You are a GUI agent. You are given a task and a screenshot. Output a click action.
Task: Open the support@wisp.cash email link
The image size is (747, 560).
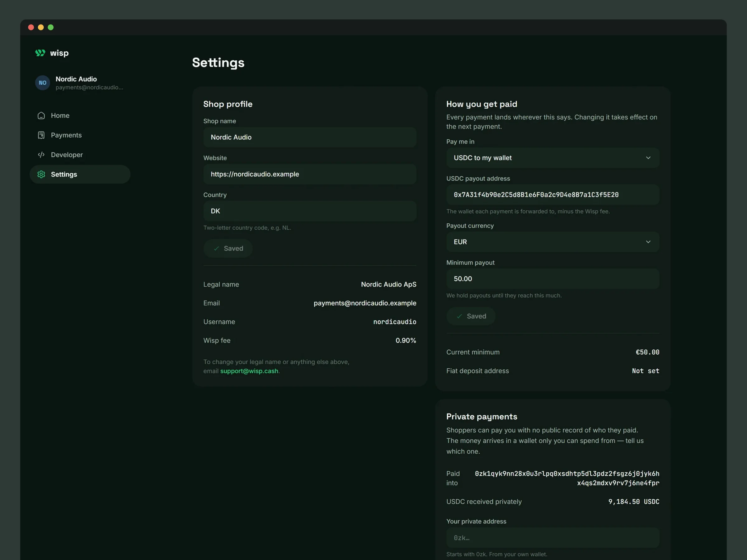point(249,371)
